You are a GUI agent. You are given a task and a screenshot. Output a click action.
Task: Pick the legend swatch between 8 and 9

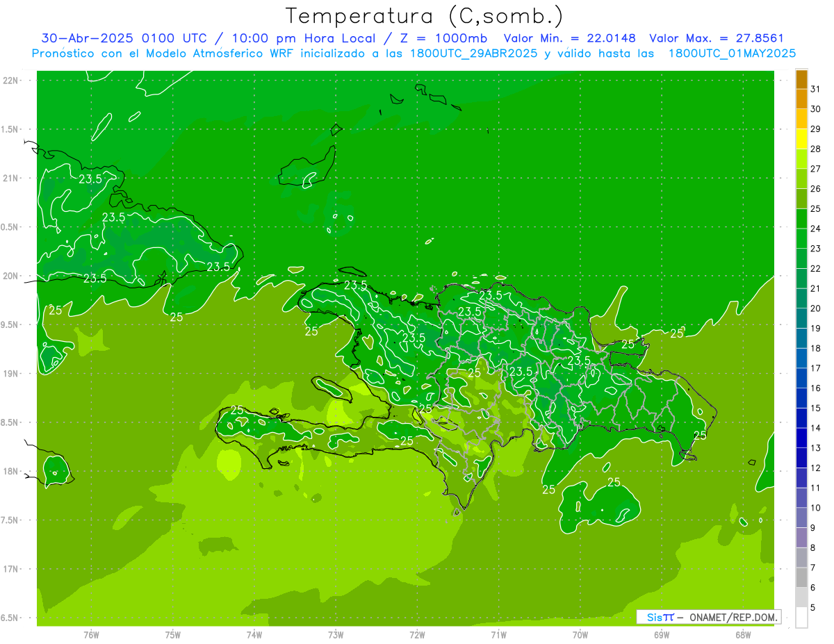[802, 538]
